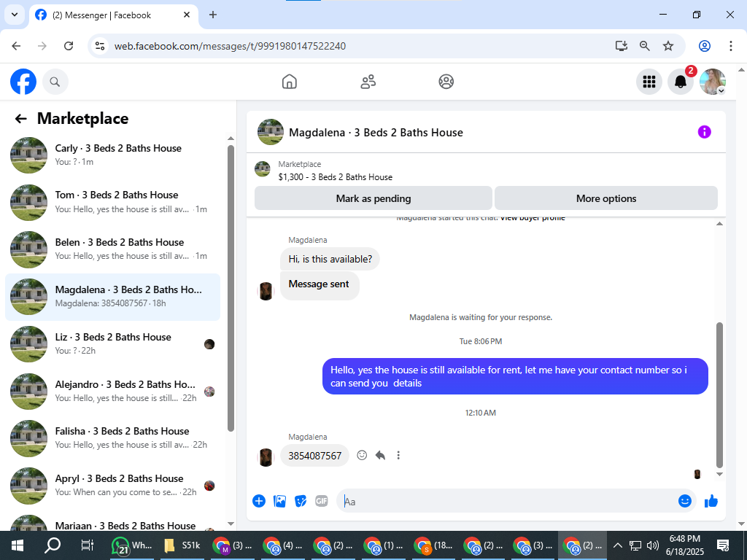
Task: Open the Friends icon
Action: (368, 82)
